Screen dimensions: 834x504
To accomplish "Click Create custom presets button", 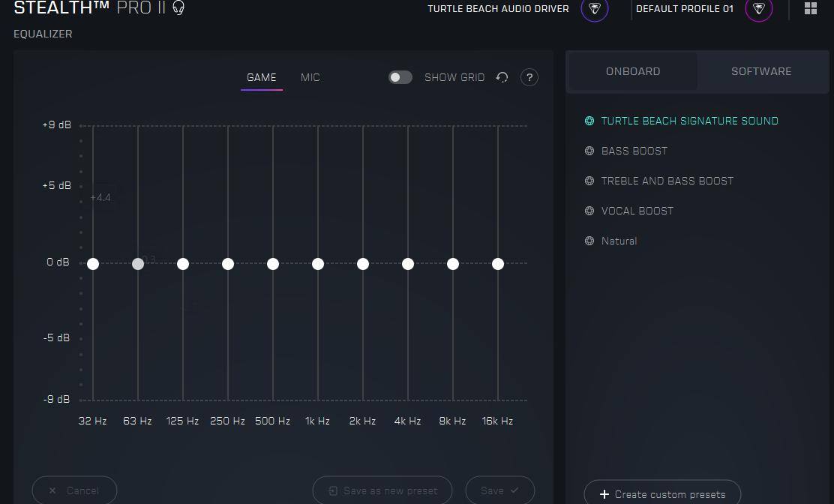I will point(662,493).
